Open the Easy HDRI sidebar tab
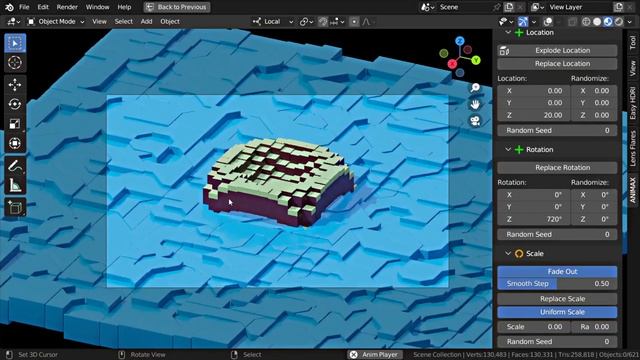This screenshot has width=640, height=360. click(633, 103)
